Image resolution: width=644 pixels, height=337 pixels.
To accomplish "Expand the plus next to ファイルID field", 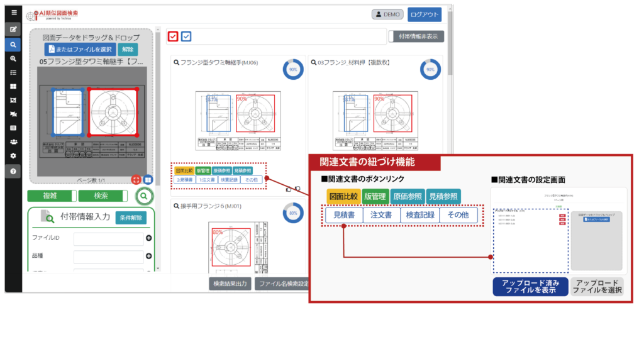I will (x=149, y=238).
